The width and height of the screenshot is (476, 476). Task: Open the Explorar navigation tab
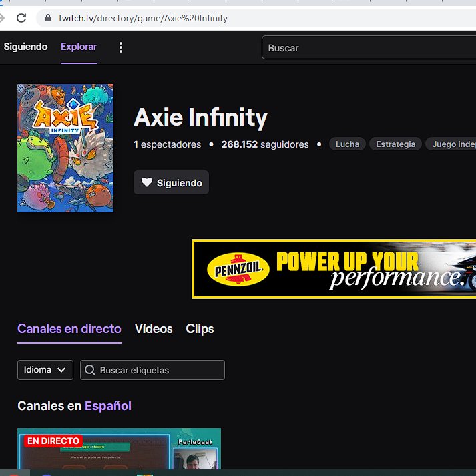pyautogui.click(x=79, y=47)
